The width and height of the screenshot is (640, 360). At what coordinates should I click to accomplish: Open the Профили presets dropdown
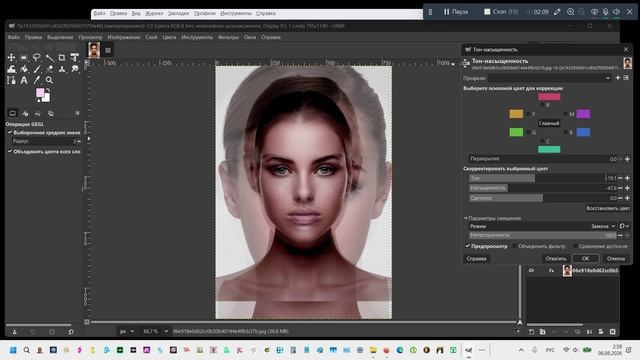[x=549, y=78]
